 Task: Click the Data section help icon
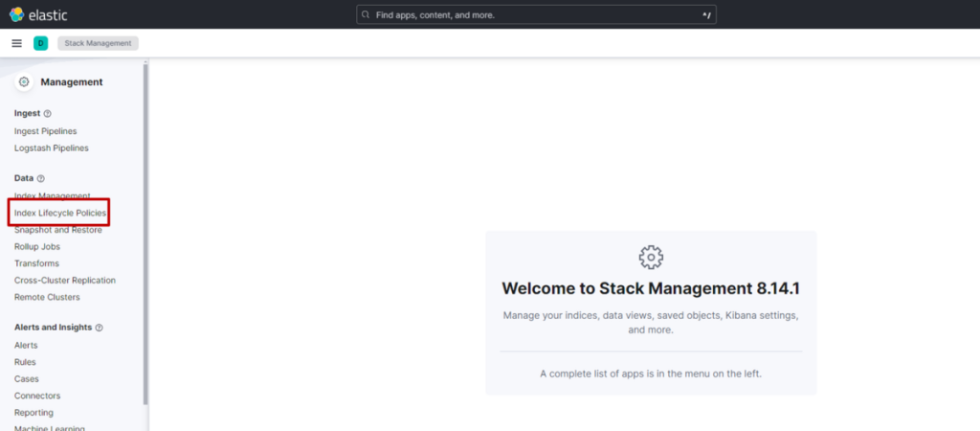[x=41, y=179]
